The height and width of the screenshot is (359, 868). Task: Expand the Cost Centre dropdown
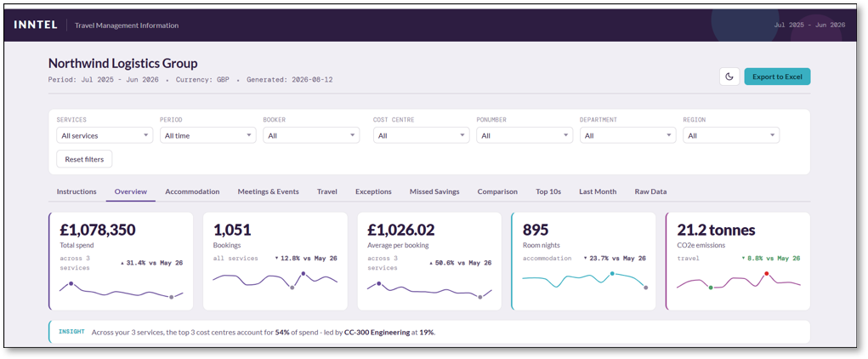click(422, 135)
